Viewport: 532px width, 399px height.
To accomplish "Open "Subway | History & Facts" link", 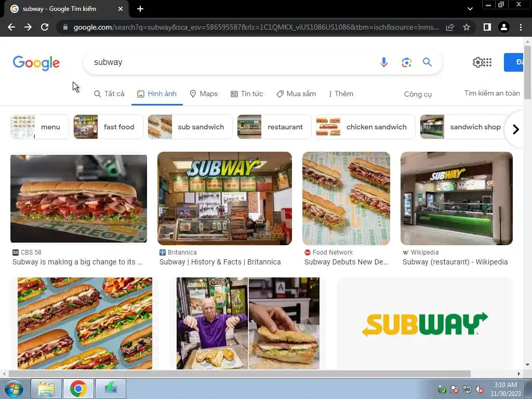I will (x=220, y=262).
